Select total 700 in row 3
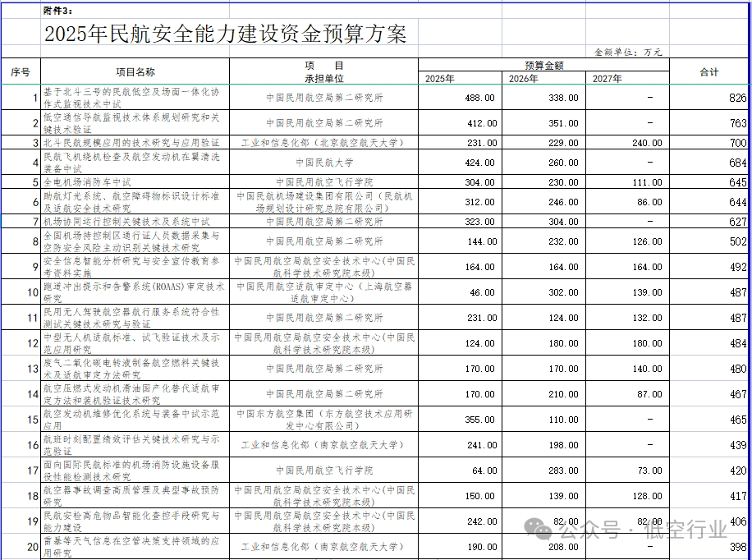The height and width of the screenshot is (560, 752). [x=710, y=143]
